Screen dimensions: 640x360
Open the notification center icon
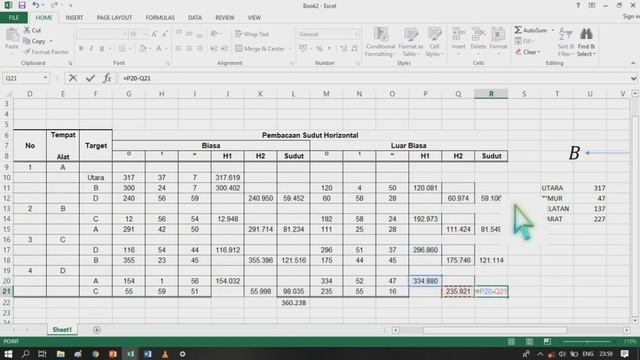[x=625, y=354]
